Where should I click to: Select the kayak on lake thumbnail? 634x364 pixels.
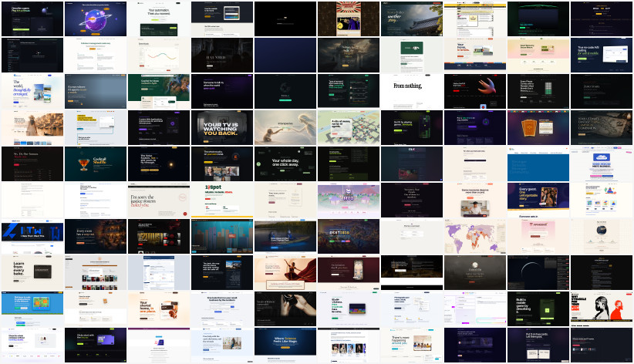pos(285,237)
